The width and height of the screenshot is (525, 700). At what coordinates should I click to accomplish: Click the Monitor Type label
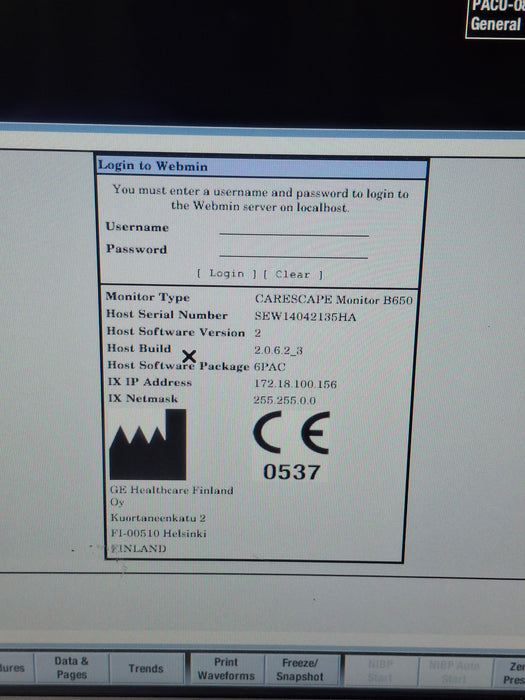148,297
